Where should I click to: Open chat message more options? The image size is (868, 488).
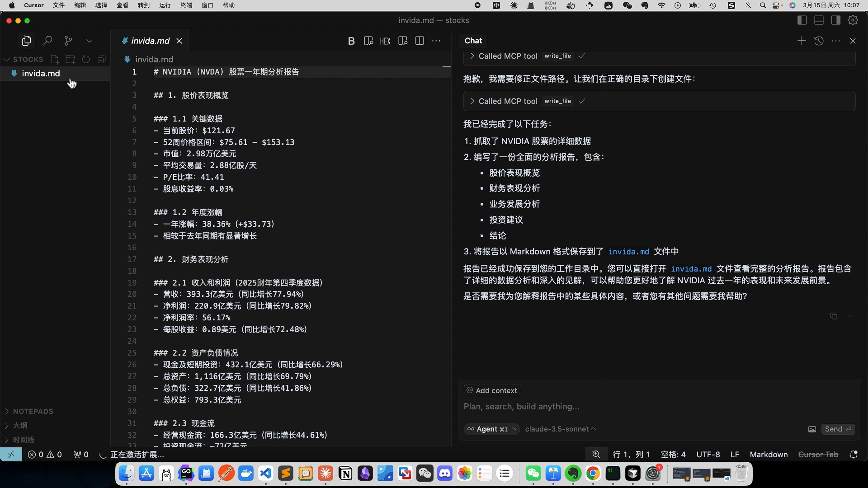(x=850, y=316)
